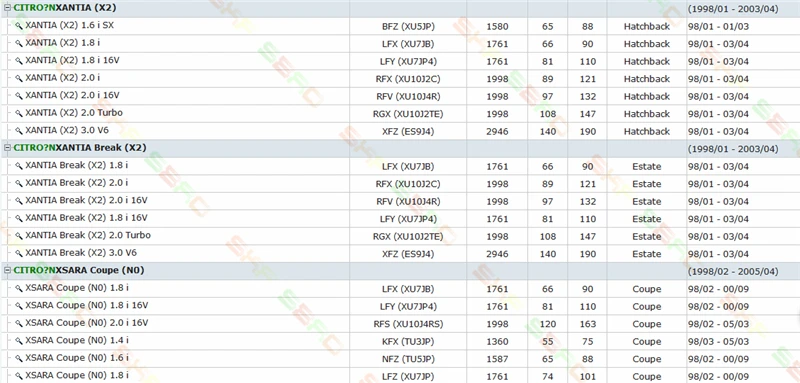The image size is (800, 383).
Task: Select the XANTIA Break (X2) 3.0 V6 label
Action: pyautogui.click(x=81, y=253)
